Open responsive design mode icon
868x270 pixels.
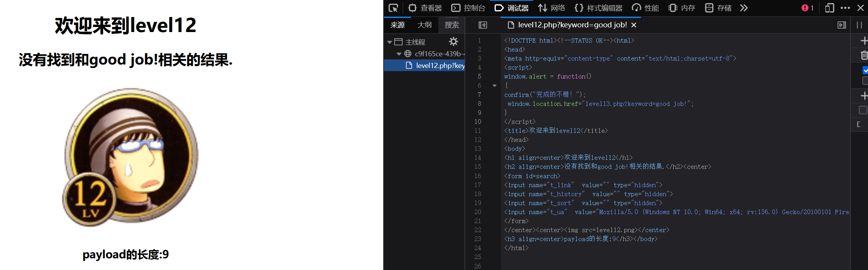(x=829, y=8)
